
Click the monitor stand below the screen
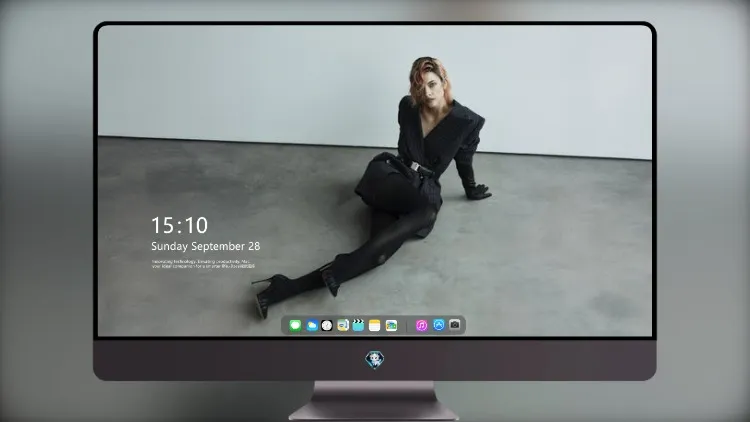374,401
